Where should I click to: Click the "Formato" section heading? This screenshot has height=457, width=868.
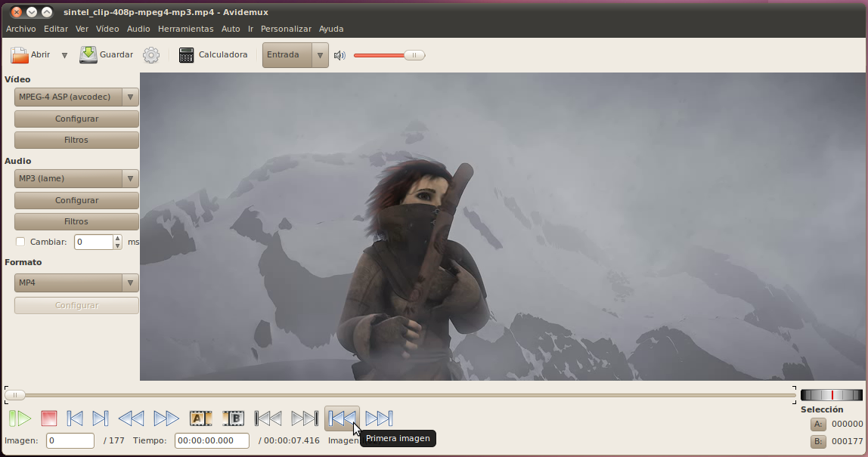[23, 262]
